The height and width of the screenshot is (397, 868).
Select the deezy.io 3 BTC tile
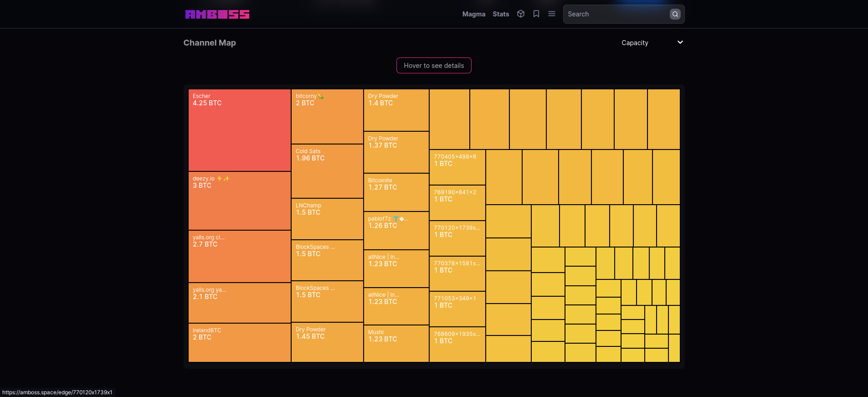tap(239, 201)
